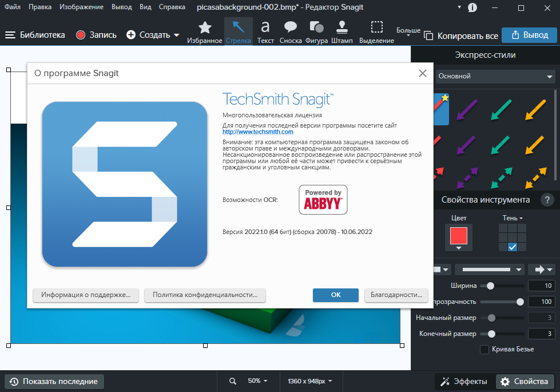
Task: Enable the Кривая Безье checkbox
Action: pyautogui.click(x=484, y=349)
